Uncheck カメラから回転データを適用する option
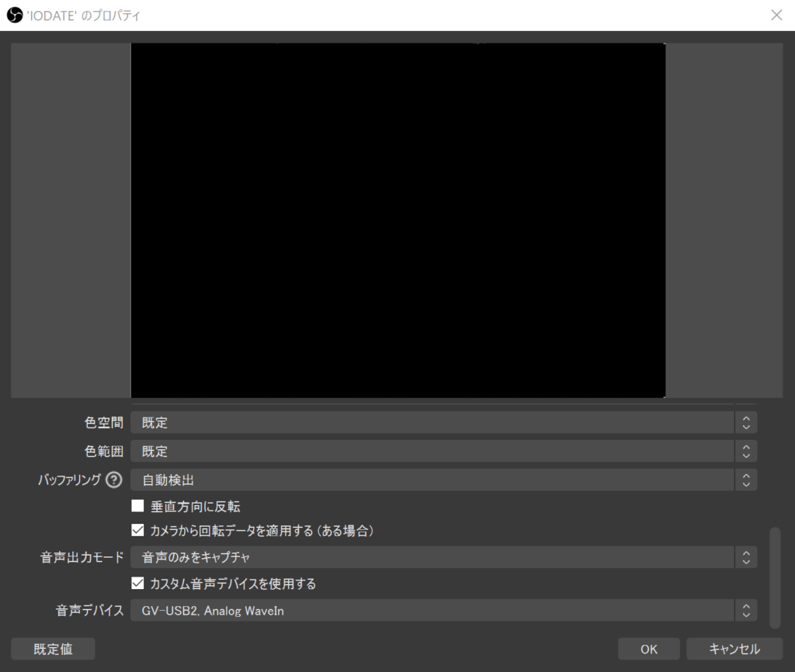Viewport: 795px width, 672px height. (138, 531)
